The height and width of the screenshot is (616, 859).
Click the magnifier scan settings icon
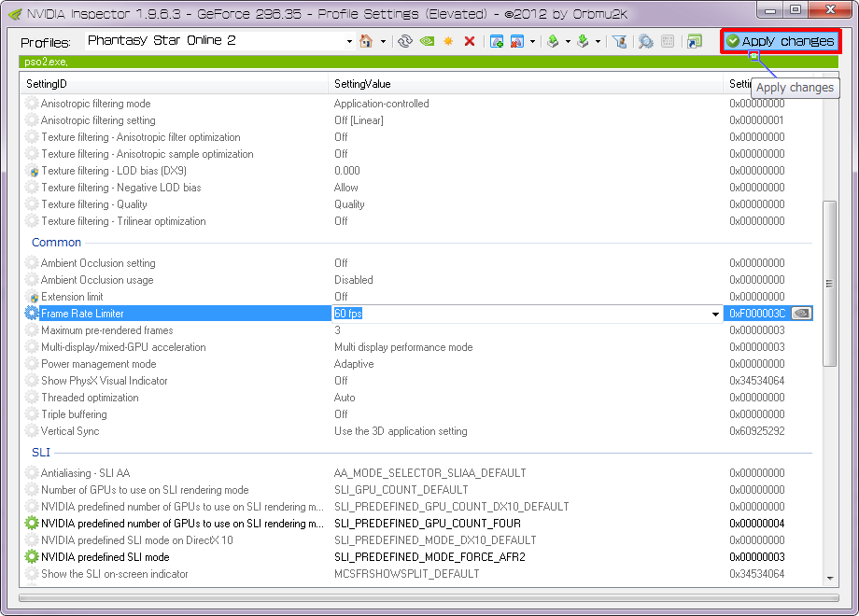coord(646,41)
